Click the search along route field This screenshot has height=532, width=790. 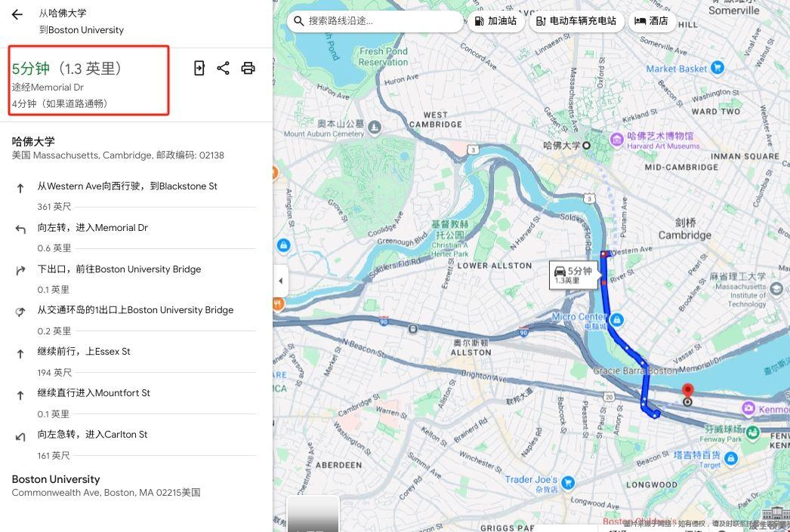click(x=378, y=21)
